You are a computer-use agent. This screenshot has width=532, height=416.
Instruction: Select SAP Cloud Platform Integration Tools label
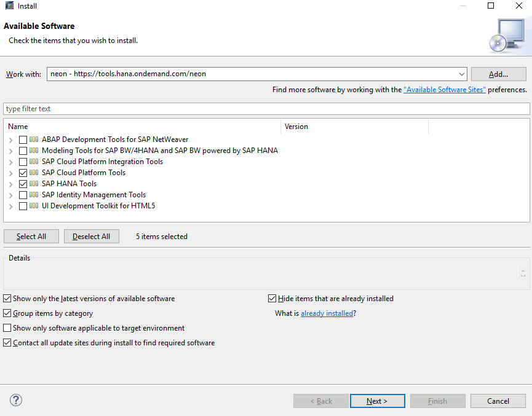(x=102, y=162)
